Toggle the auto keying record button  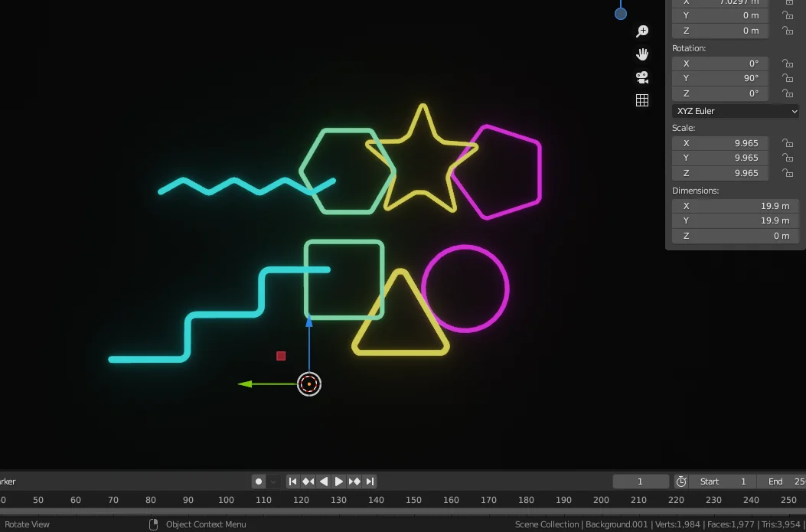(259, 481)
